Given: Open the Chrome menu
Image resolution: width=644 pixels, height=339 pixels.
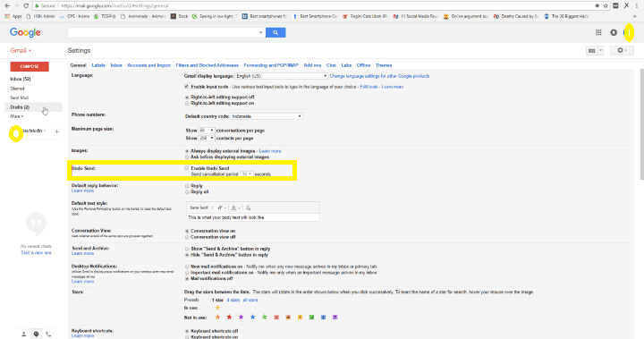Looking at the screenshot, I should [x=637, y=5].
